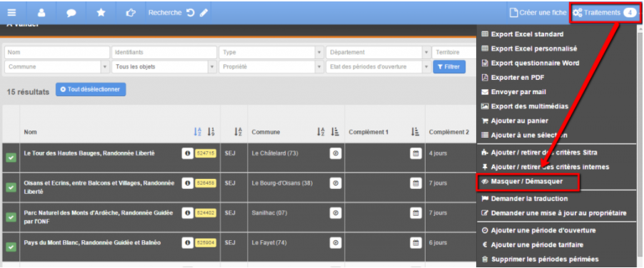Screen dimensions: 644x268
Task: Click identifier badge 524402
Action: [206, 213]
